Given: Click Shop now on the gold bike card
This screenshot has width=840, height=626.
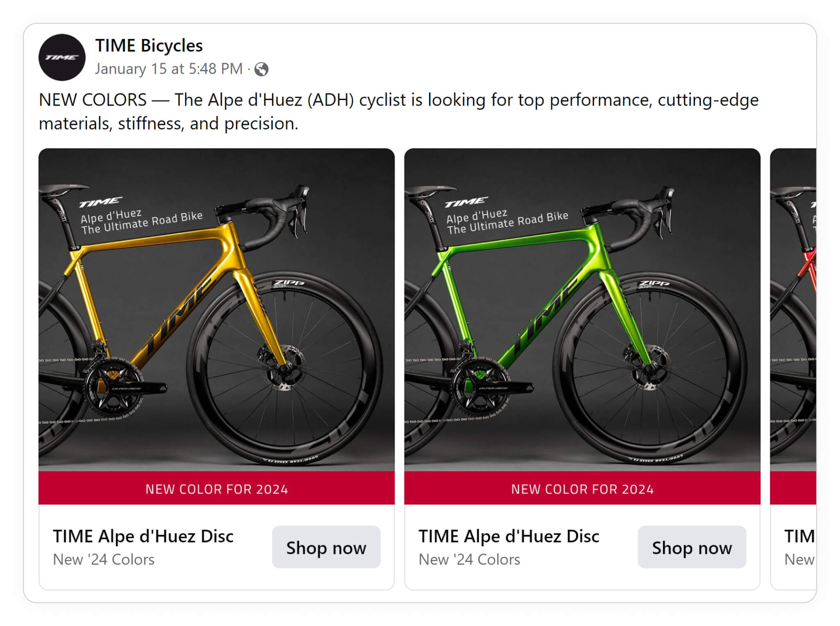Looking at the screenshot, I should (x=326, y=547).
